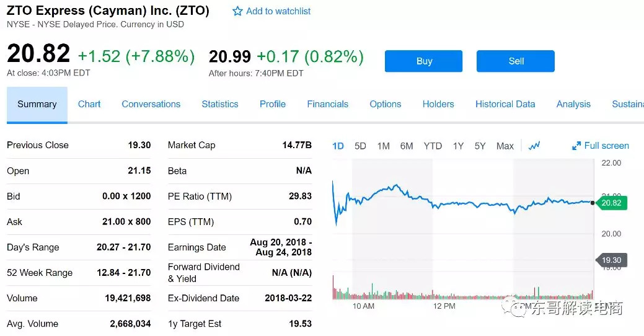Show the Max chart range

pos(505,146)
